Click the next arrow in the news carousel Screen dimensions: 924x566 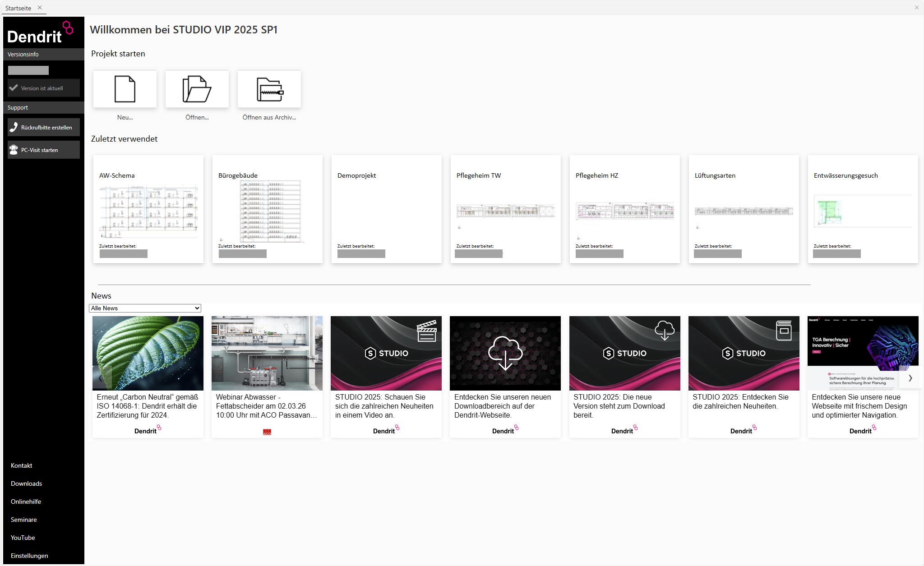tap(910, 378)
